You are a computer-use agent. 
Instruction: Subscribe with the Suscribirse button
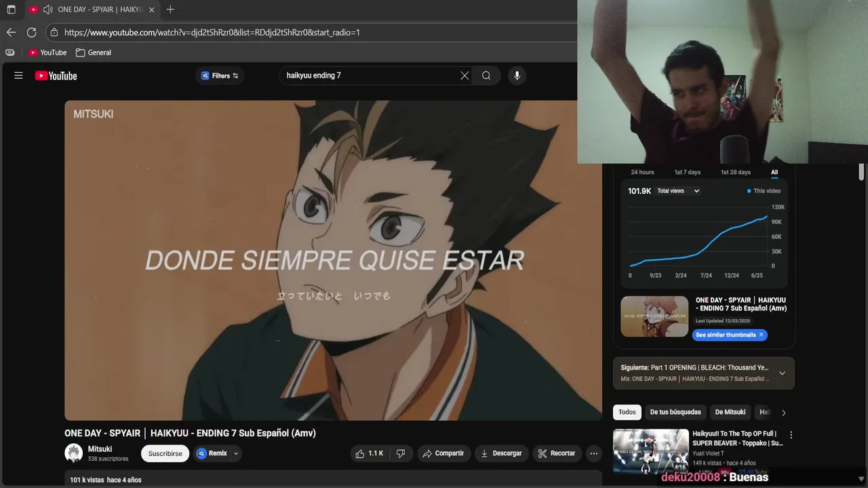click(165, 453)
